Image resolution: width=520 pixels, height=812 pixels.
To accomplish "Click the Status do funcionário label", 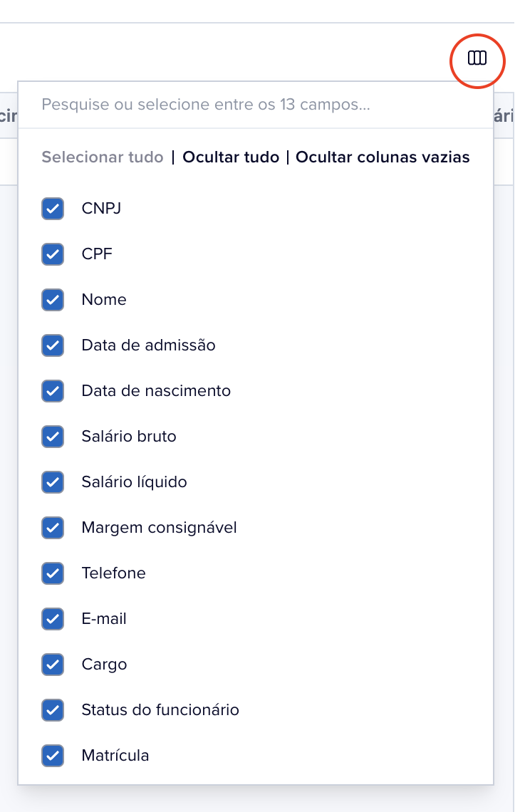I will pos(160,710).
